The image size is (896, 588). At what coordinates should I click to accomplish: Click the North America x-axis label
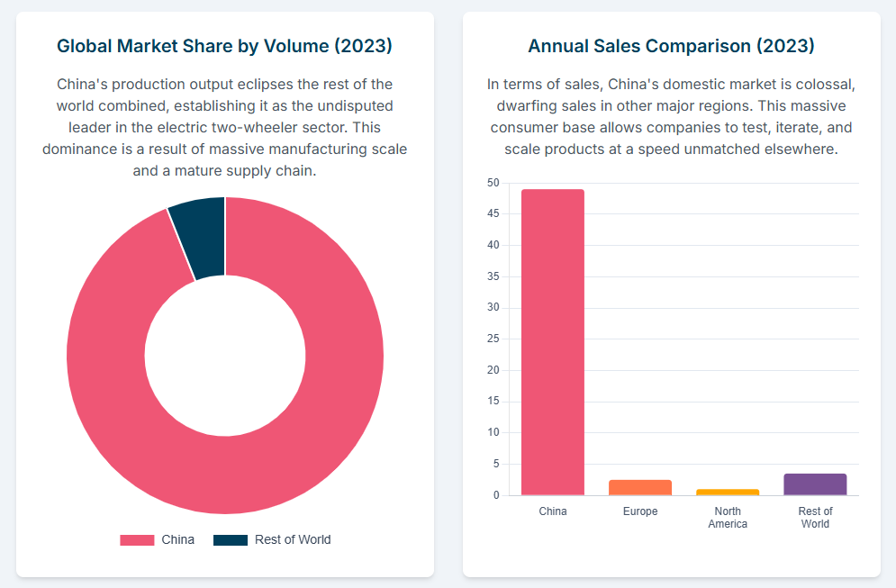728,518
